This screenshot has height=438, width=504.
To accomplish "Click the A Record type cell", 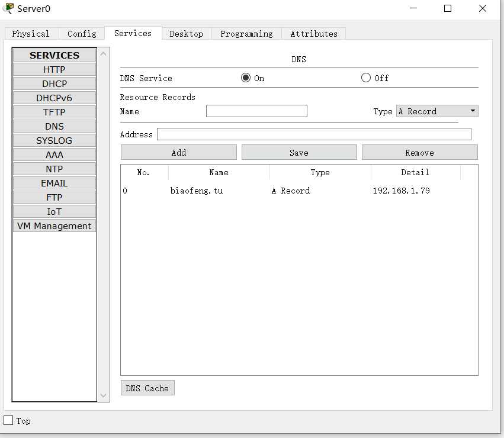I will coord(291,191).
